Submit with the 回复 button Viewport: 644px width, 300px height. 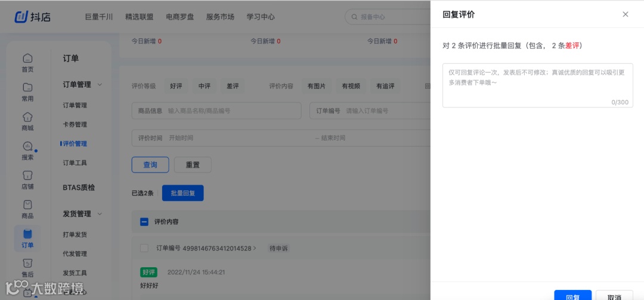point(573,295)
